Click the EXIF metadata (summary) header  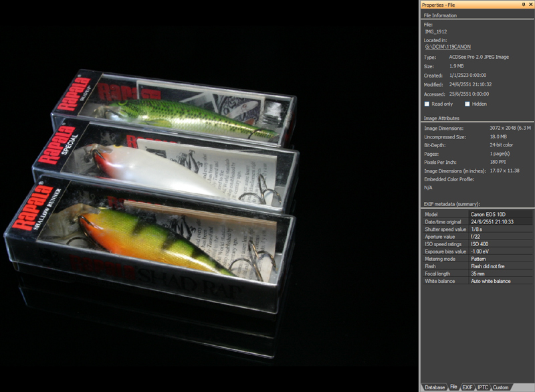point(452,204)
